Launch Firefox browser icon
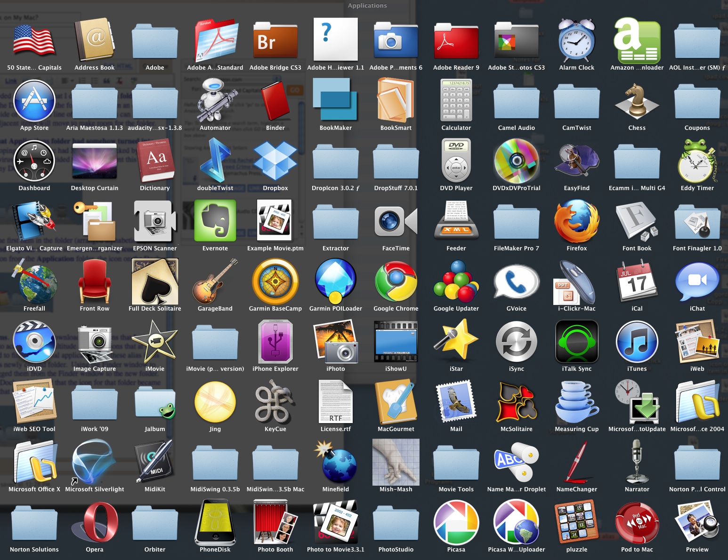 [x=577, y=221]
